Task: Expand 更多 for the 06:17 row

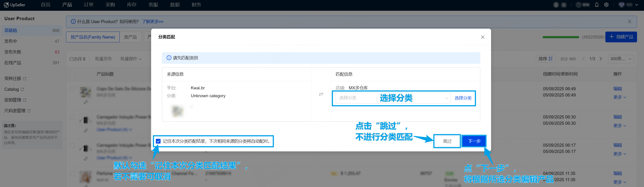Action: tap(620, 154)
